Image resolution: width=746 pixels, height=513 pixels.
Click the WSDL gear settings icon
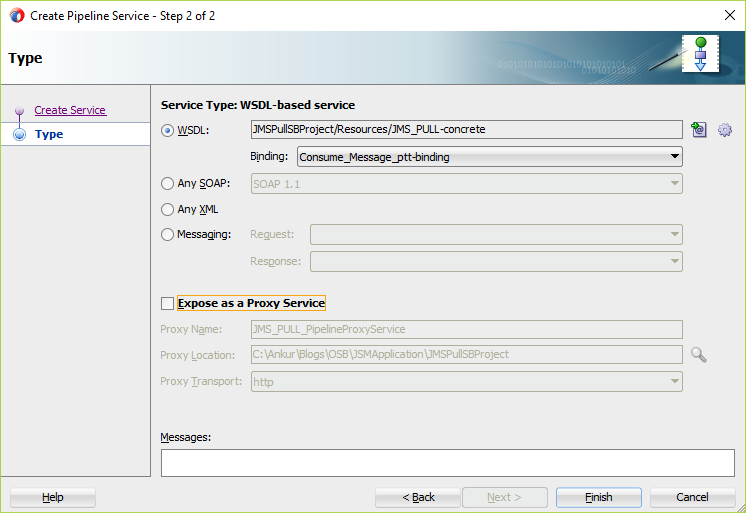coord(725,129)
